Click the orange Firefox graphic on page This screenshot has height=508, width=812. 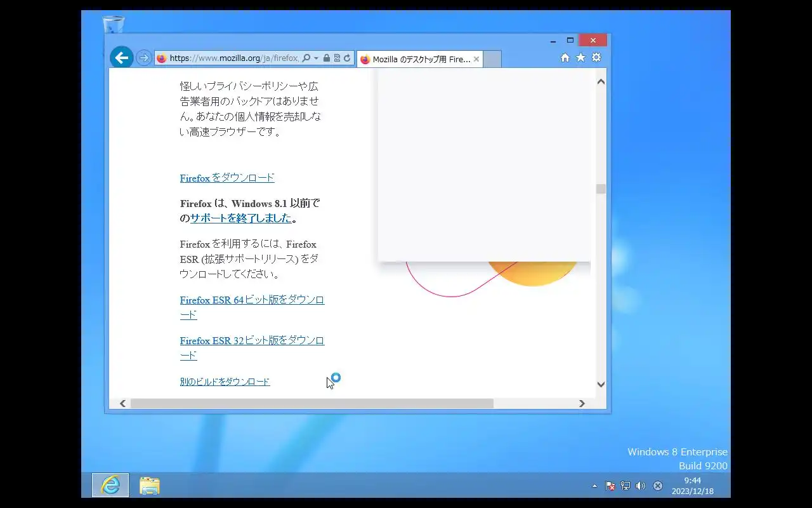533,273
